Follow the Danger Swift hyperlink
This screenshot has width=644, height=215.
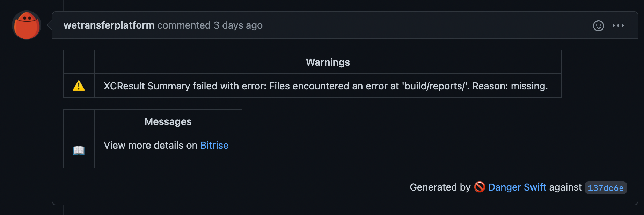coord(517,187)
